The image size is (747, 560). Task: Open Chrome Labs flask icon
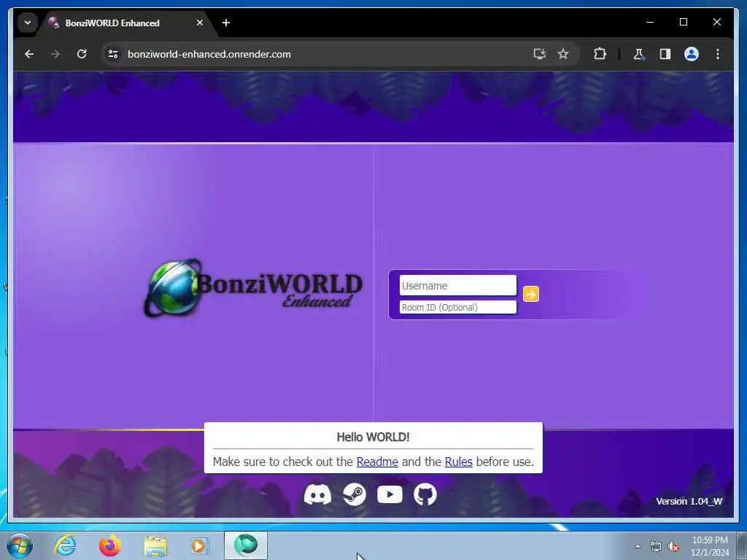click(x=638, y=54)
